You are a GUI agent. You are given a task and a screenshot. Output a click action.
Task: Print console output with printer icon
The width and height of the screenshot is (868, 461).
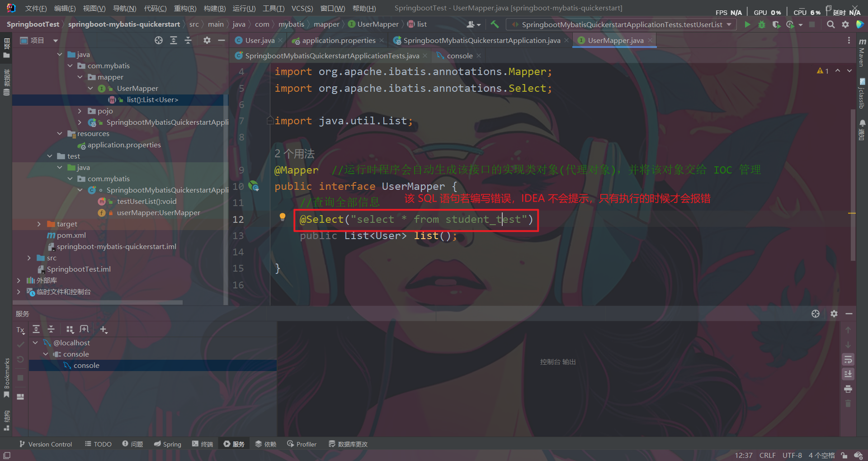[848, 389]
